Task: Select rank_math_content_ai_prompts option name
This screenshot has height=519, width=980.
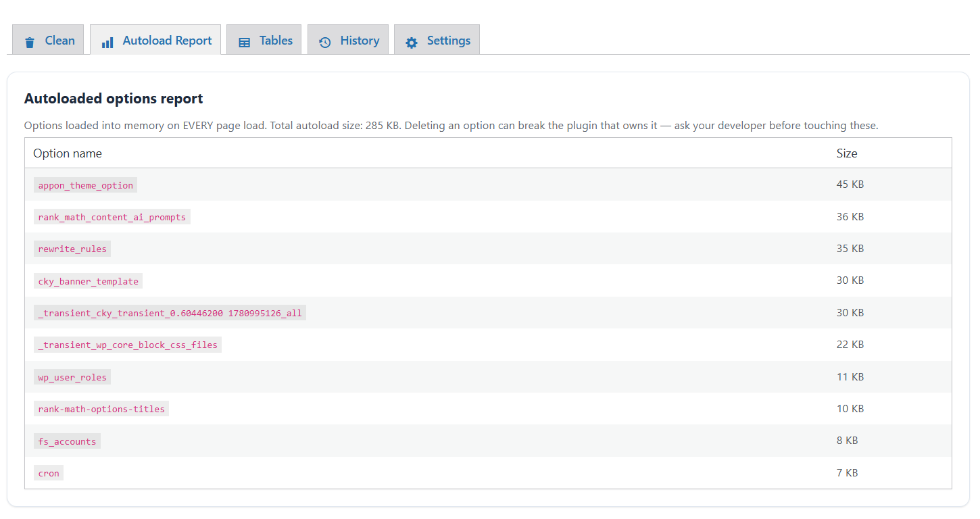Action: pos(112,217)
